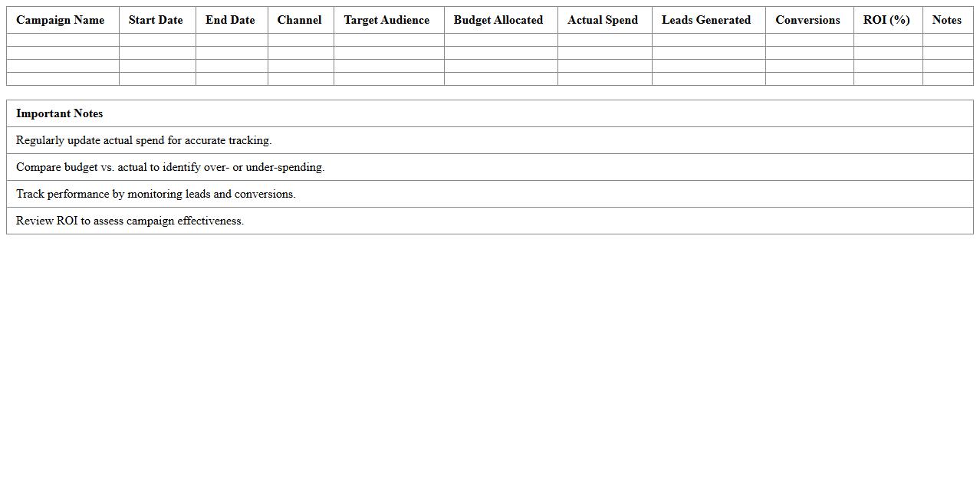Click the last empty Notes cell
Screen dimensions: 980x498
click(947, 78)
